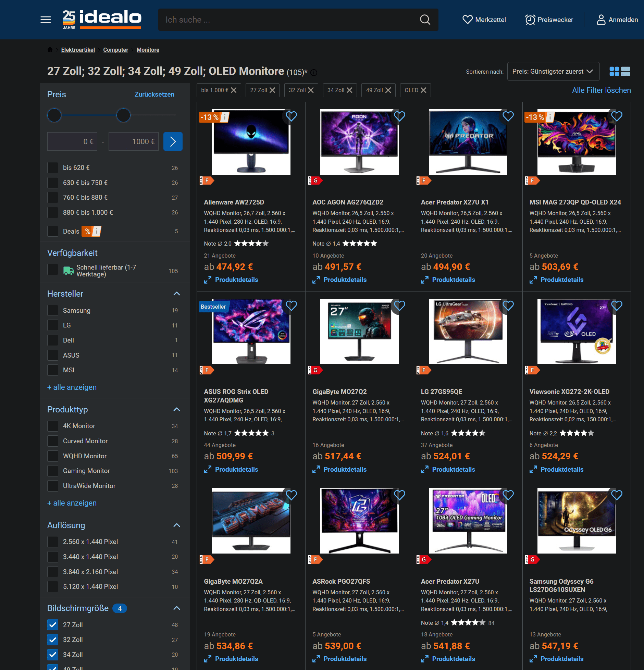
Task: Click the search magnifier icon
Action: (425, 20)
